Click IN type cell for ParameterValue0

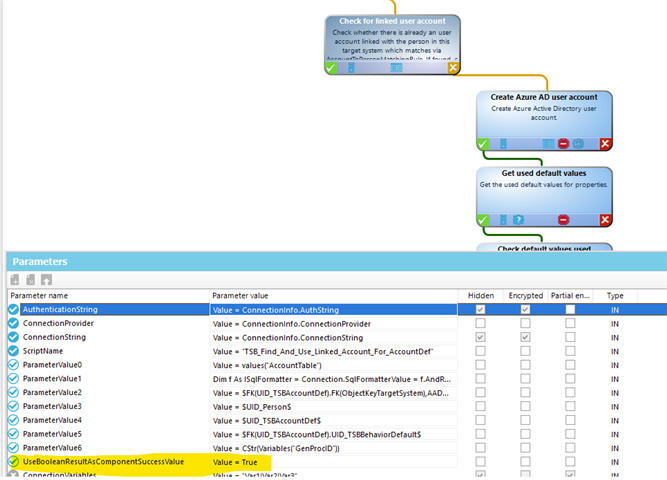pyautogui.click(x=615, y=365)
